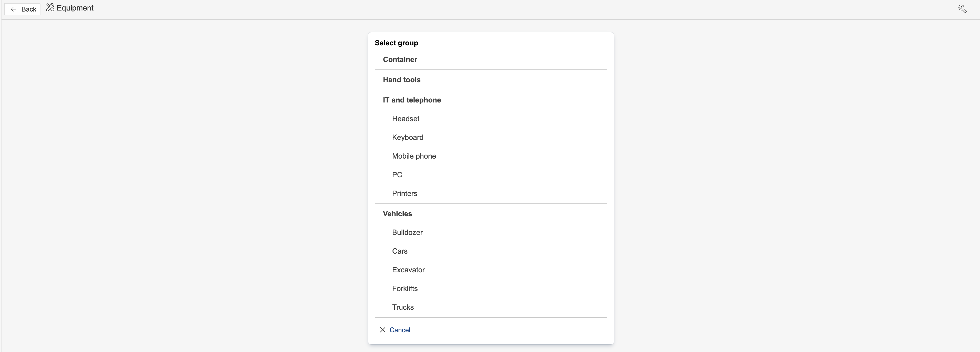Viewport: 980px width, 352px height.
Task: Select Forklifts from the list
Action: coord(404,288)
